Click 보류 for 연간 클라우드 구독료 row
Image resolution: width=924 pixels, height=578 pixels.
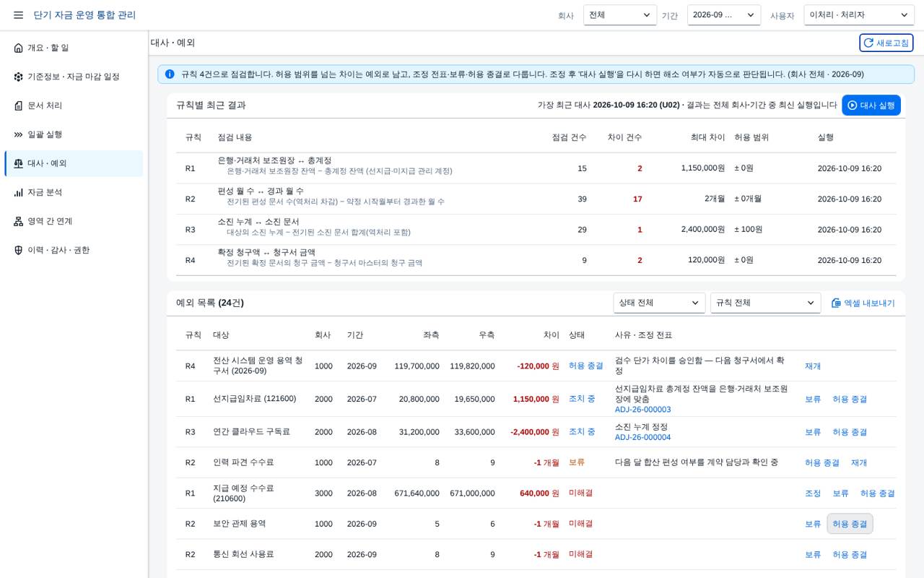[813, 432]
